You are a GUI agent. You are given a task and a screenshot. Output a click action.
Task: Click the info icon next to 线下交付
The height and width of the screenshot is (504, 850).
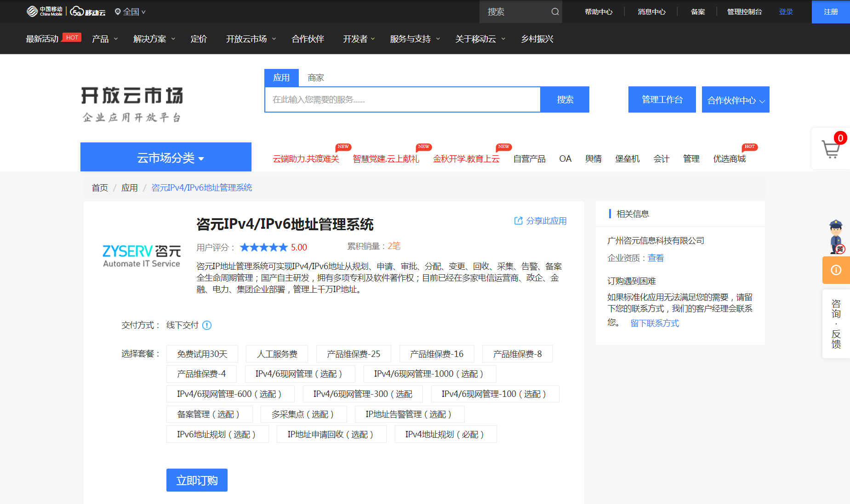click(x=207, y=325)
